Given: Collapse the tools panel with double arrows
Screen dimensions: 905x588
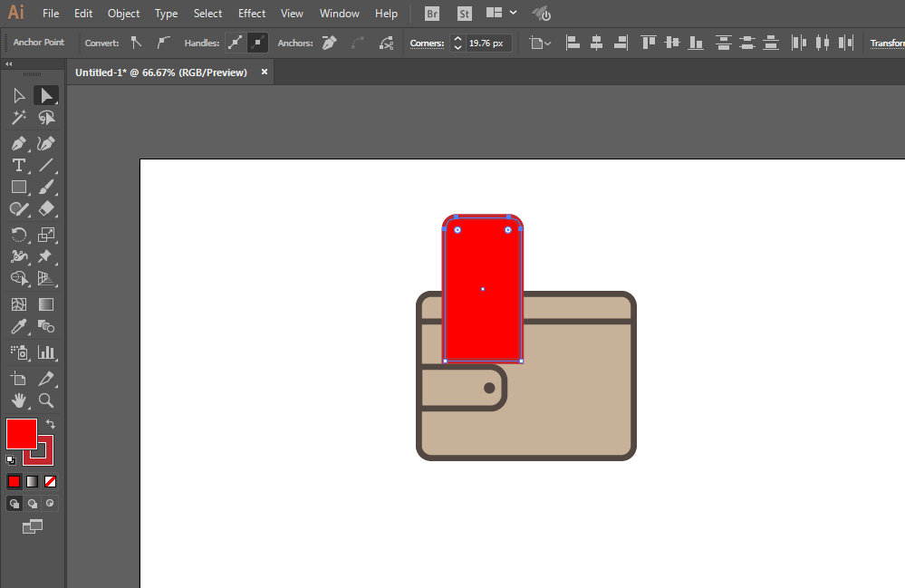Looking at the screenshot, I should point(9,64).
